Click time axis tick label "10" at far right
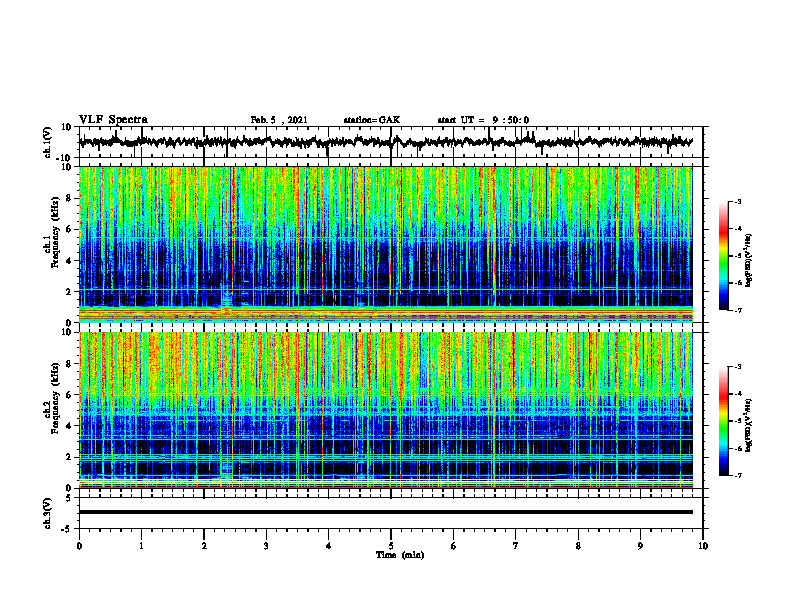 click(x=703, y=546)
